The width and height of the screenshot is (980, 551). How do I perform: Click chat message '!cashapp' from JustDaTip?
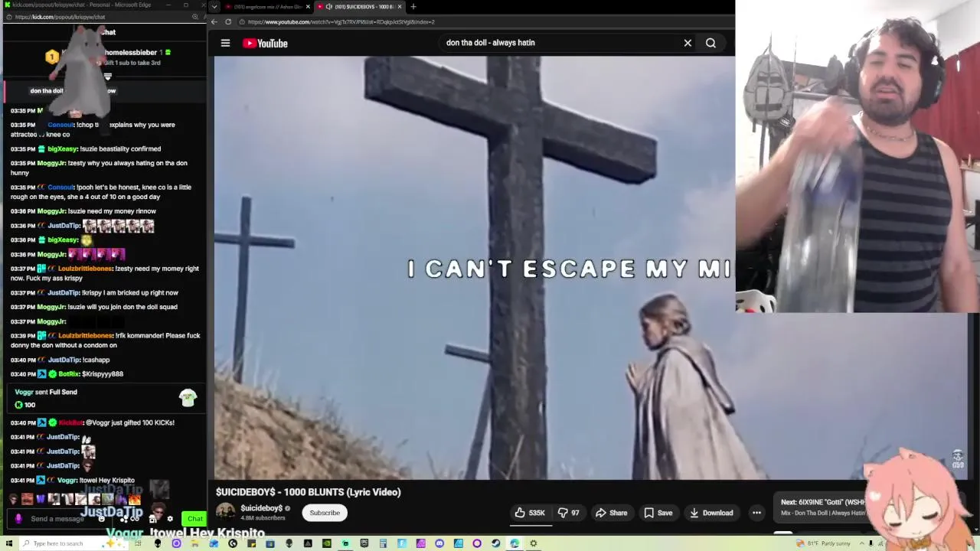[96, 360]
